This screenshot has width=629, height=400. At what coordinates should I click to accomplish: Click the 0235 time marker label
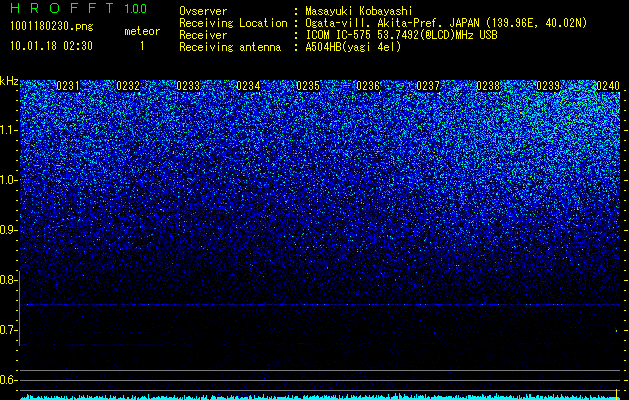point(308,86)
